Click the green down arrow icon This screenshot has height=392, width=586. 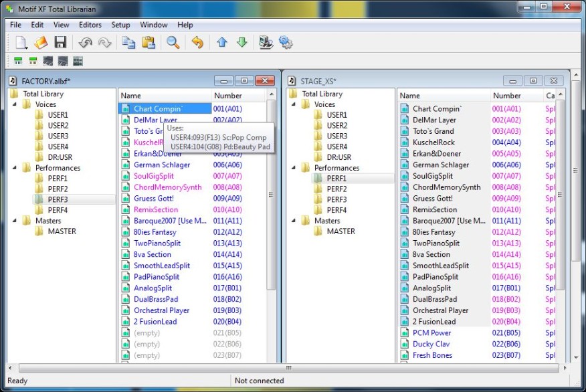point(241,42)
